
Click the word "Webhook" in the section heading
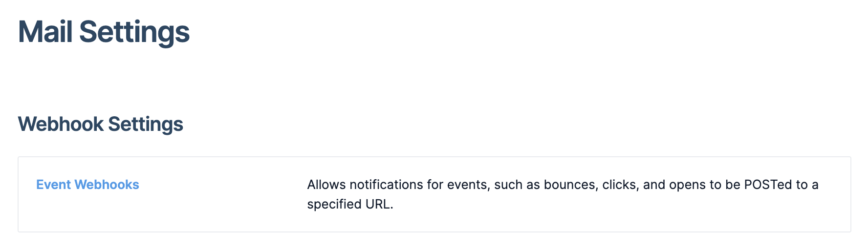click(61, 124)
